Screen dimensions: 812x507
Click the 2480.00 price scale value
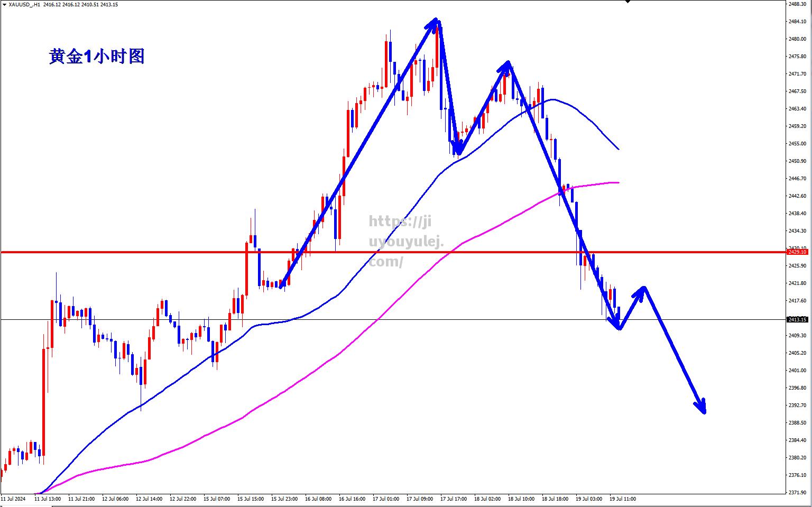pyautogui.click(x=797, y=39)
